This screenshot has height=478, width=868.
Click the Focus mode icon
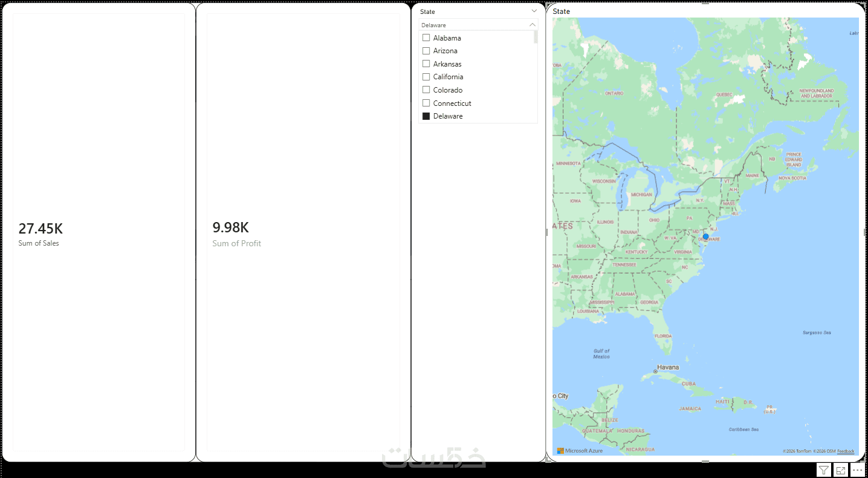click(840, 470)
